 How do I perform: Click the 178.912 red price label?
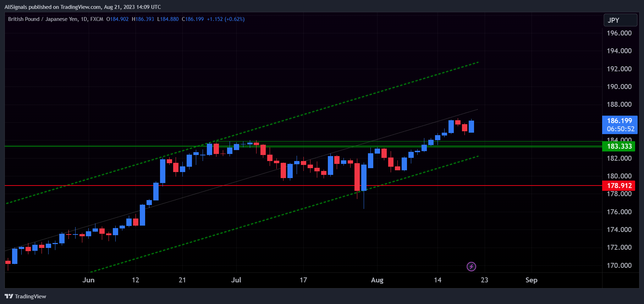pos(620,186)
